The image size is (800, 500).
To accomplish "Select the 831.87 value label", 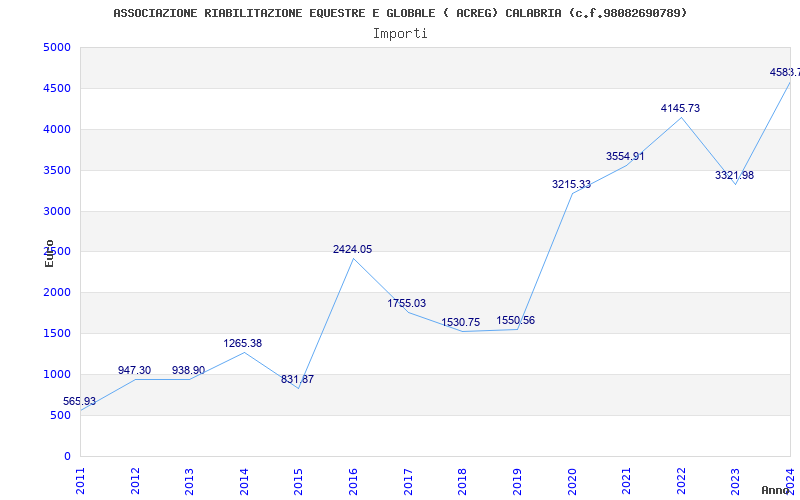I will point(297,379).
